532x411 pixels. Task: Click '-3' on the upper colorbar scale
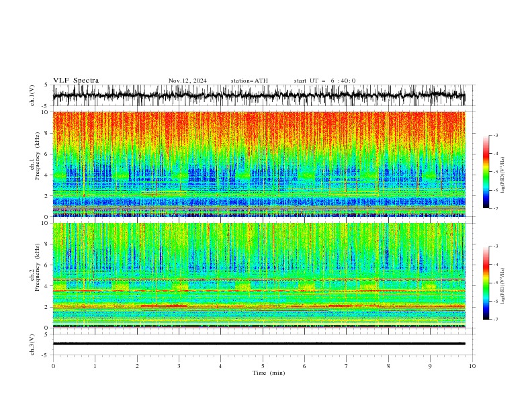(x=495, y=135)
